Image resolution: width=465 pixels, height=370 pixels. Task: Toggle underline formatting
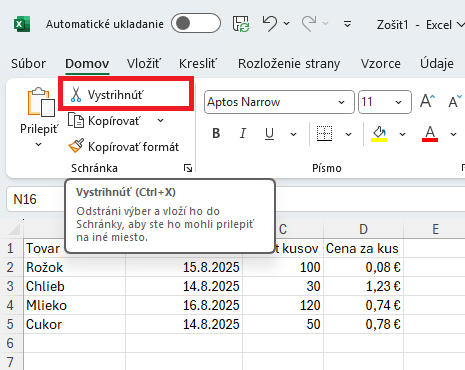pos(269,134)
